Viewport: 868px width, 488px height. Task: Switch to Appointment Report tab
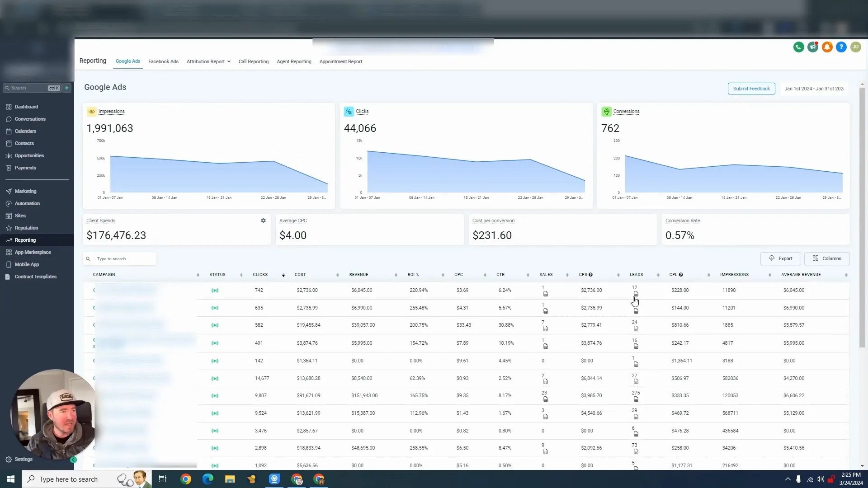point(341,61)
